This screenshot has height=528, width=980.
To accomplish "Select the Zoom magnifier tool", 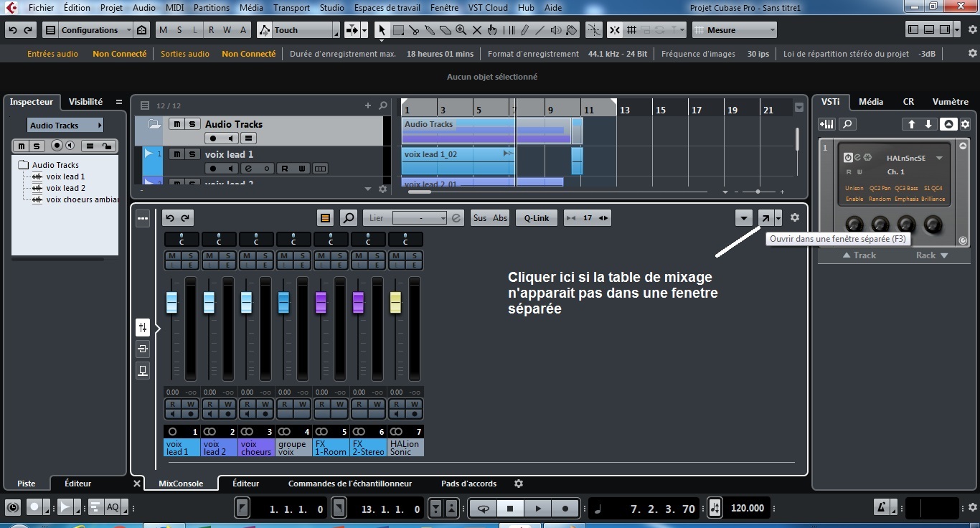I will (x=461, y=30).
